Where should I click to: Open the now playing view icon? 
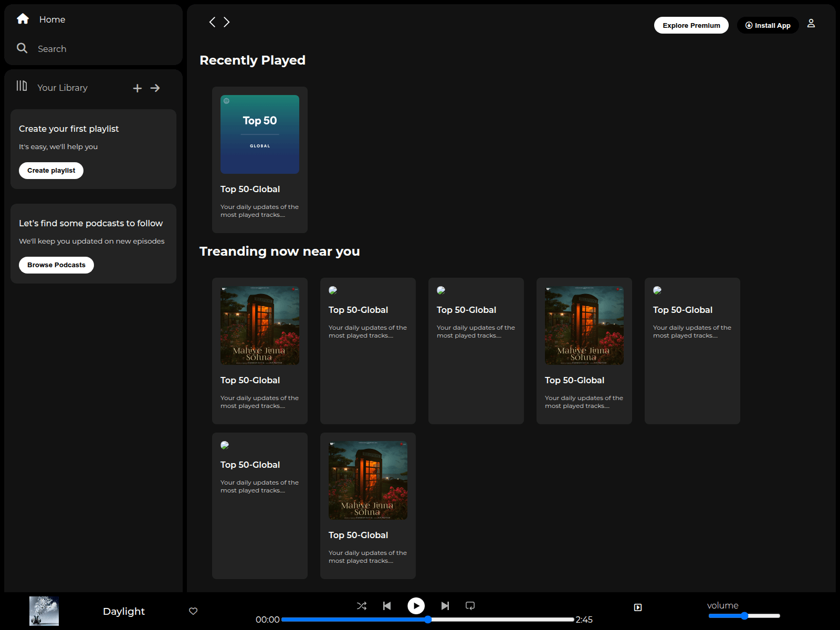coord(638,607)
